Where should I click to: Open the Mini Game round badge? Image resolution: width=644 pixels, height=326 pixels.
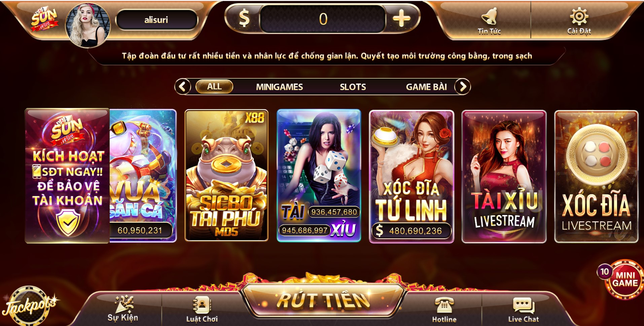click(x=624, y=279)
